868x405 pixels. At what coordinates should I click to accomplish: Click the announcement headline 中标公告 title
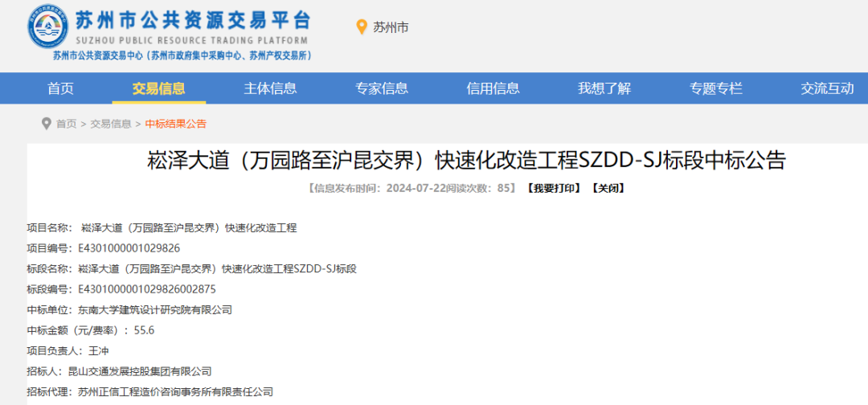pyautogui.click(x=465, y=160)
